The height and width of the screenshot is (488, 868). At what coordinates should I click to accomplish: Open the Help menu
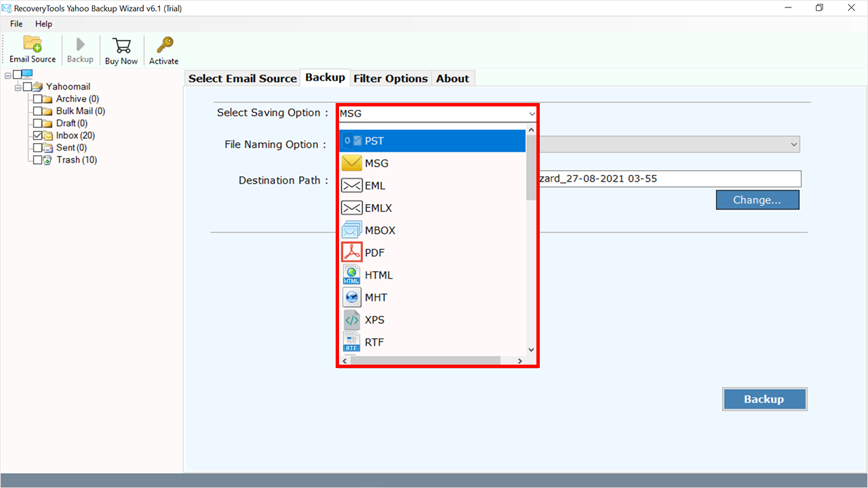[43, 24]
